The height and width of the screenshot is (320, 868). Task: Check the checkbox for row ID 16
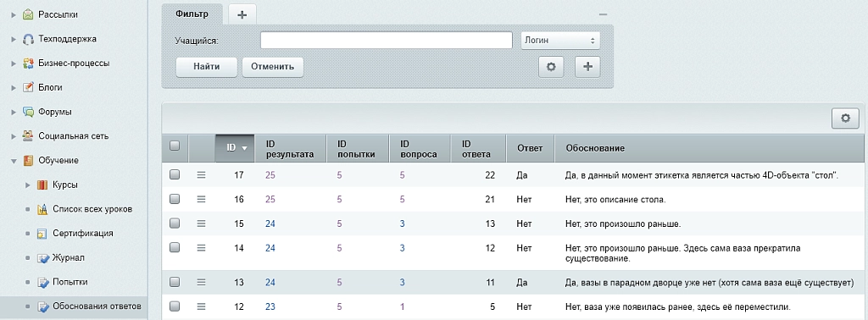175,199
